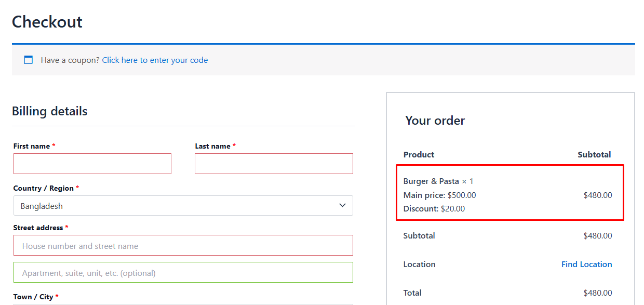Select the House number and street name field
The height and width of the screenshot is (305, 644).
click(x=183, y=246)
